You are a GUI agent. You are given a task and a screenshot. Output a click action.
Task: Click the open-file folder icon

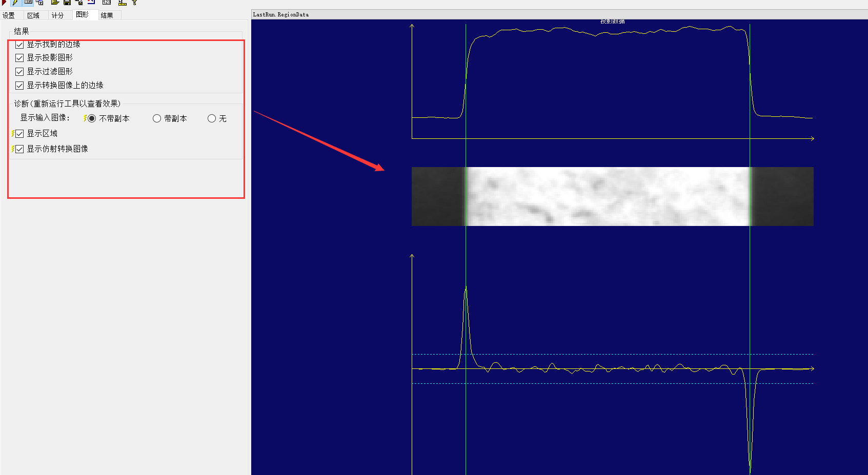pos(55,2)
